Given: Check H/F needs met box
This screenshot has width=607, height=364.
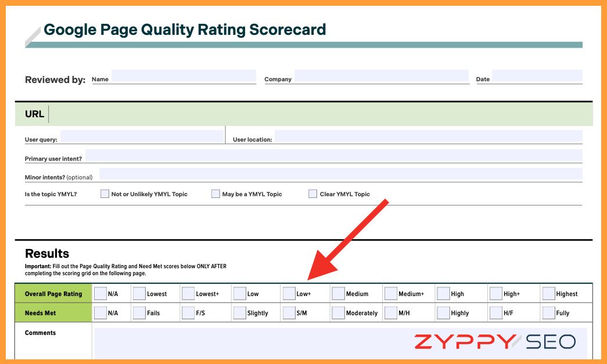Looking at the screenshot, I should tap(496, 312).
